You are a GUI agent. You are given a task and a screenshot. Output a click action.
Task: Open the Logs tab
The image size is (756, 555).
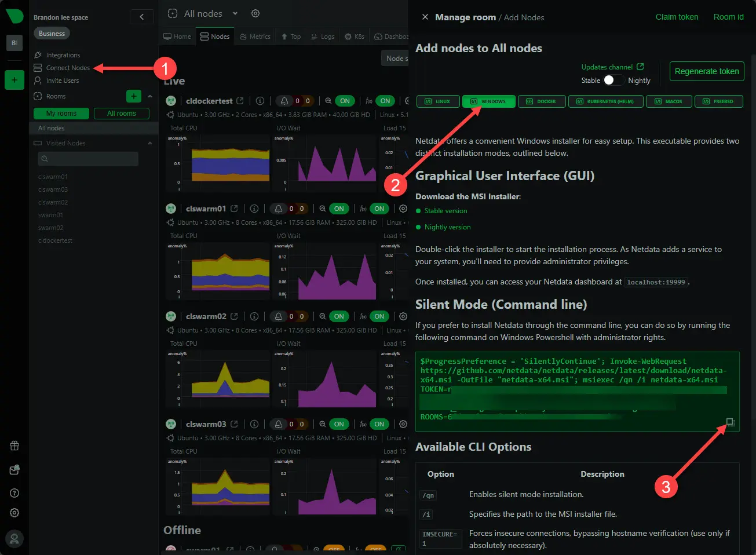pos(323,36)
